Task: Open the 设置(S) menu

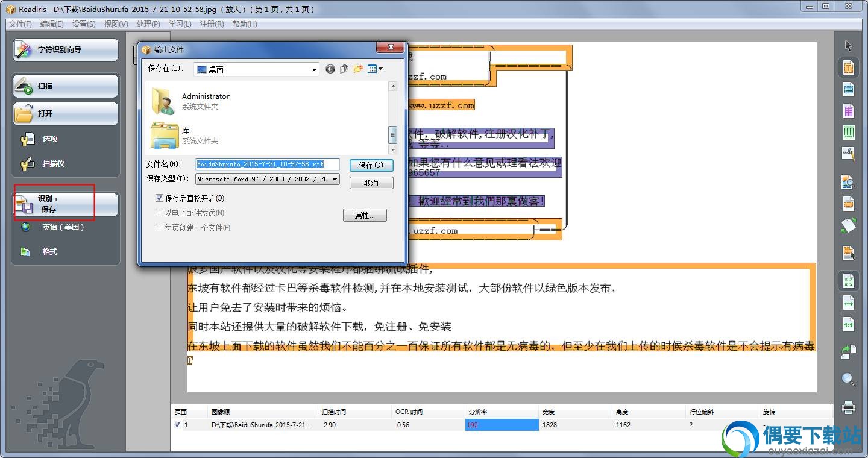Action: [84, 24]
